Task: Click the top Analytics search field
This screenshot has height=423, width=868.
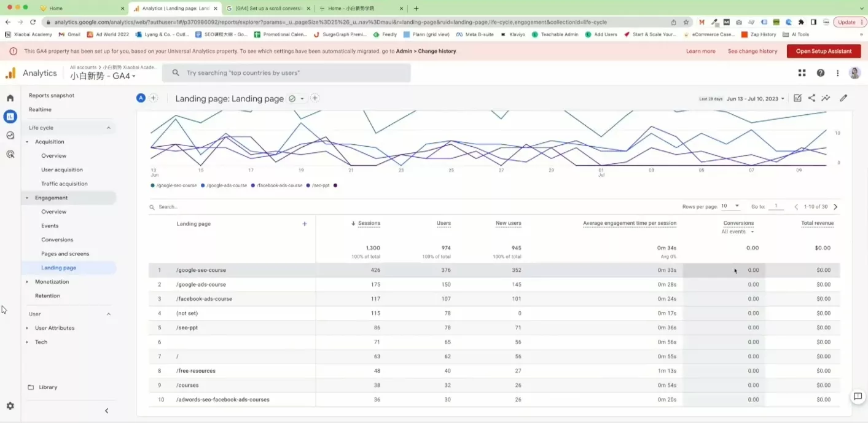Action: click(x=286, y=73)
